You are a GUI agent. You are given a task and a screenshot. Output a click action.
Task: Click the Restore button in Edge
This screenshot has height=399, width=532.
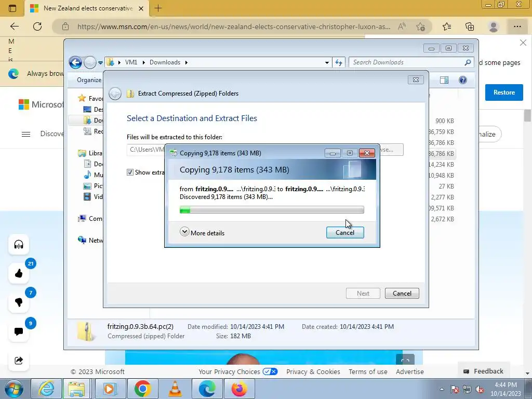504,92
